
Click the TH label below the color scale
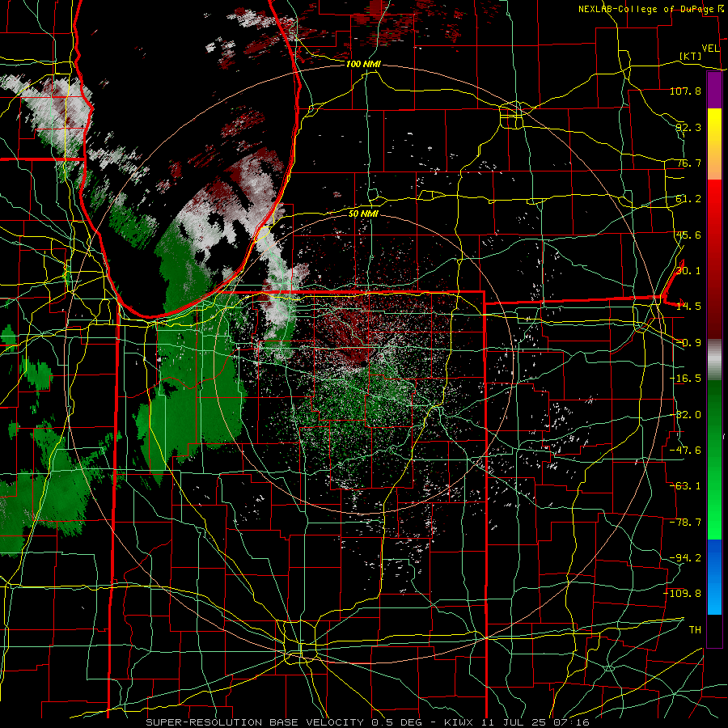[695, 630]
